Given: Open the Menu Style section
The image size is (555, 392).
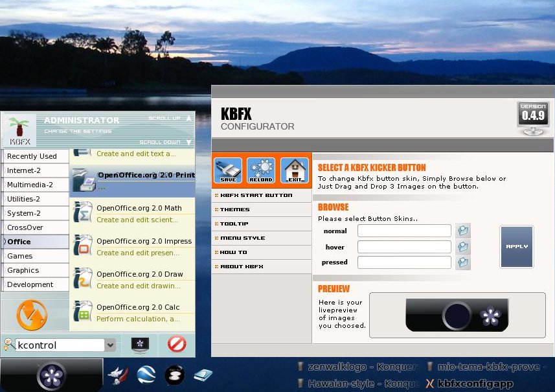Looking at the screenshot, I should 262,238.
